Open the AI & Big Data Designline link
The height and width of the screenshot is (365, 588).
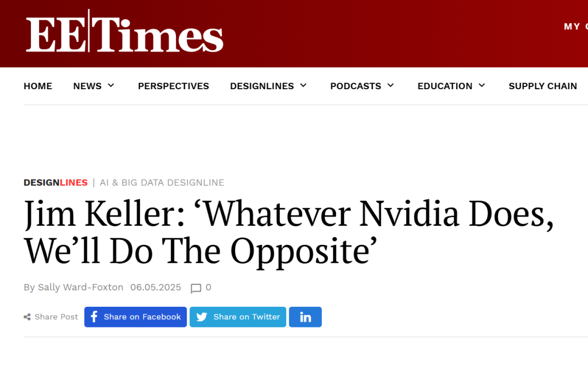[162, 183]
